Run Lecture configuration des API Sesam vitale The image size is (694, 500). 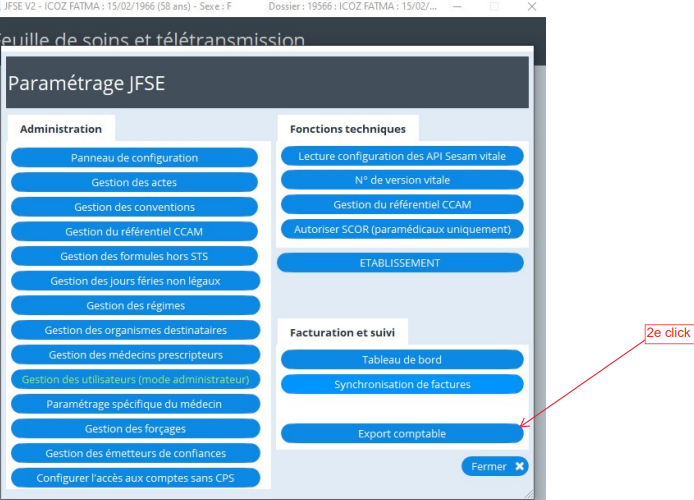[x=401, y=156]
